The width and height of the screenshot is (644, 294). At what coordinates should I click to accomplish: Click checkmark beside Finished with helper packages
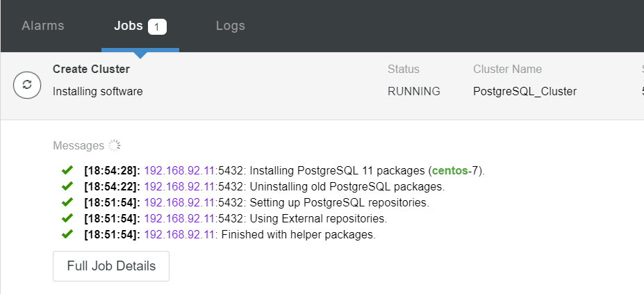[x=67, y=234]
